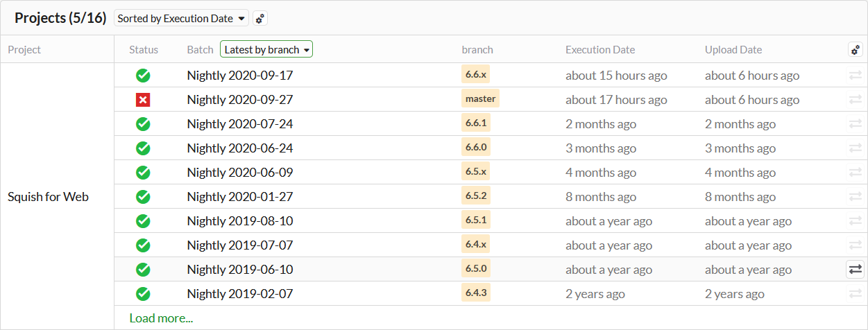Click the Execution Date column header
This screenshot has height=330, width=868.
(x=600, y=50)
